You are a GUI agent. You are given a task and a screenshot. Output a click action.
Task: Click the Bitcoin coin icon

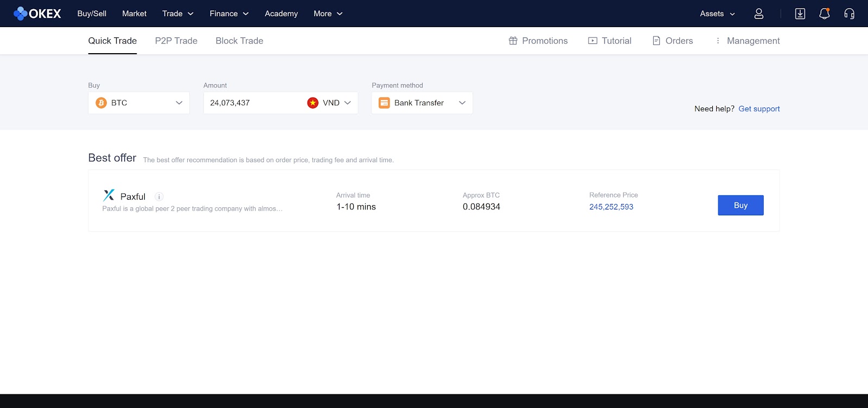click(x=101, y=103)
